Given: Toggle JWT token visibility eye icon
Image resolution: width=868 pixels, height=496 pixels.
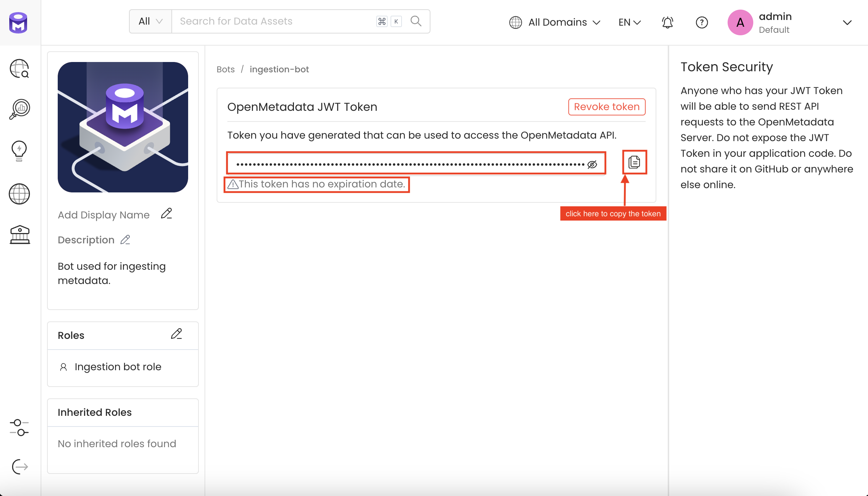Looking at the screenshot, I should tap(592, 164).
